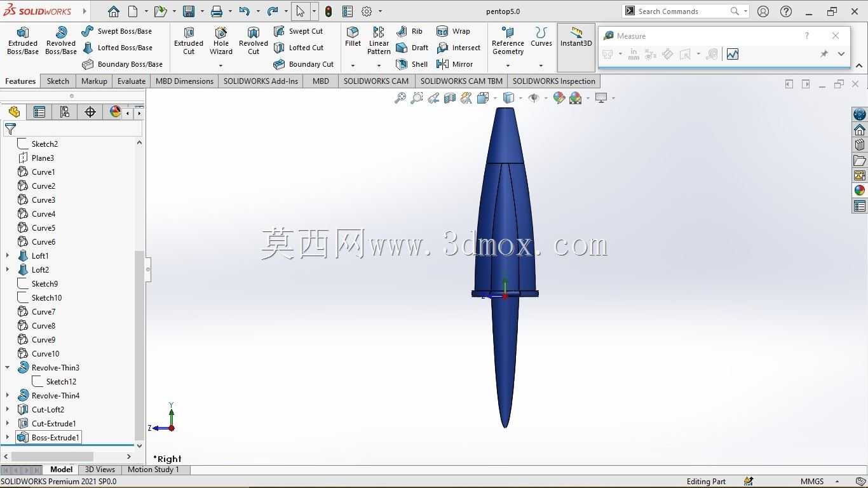Expand the Revolve-Thin4 feature
Viewport: 868px width, 488px height.
(x=8, y=395)
